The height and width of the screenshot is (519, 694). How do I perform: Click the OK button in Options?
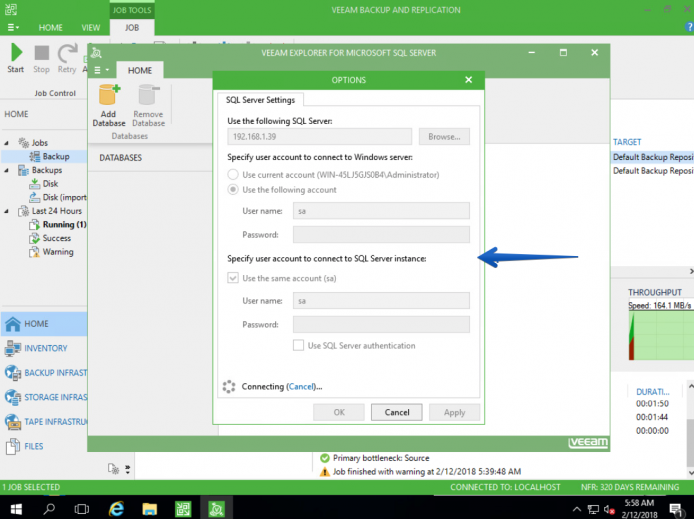(339, 412)
